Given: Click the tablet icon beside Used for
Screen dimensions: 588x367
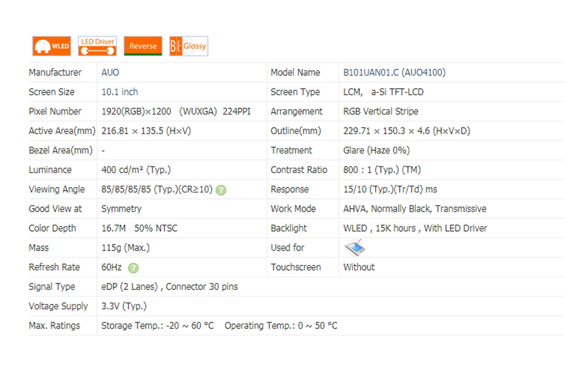Looking at the screenshot, I should pos(355,248).
